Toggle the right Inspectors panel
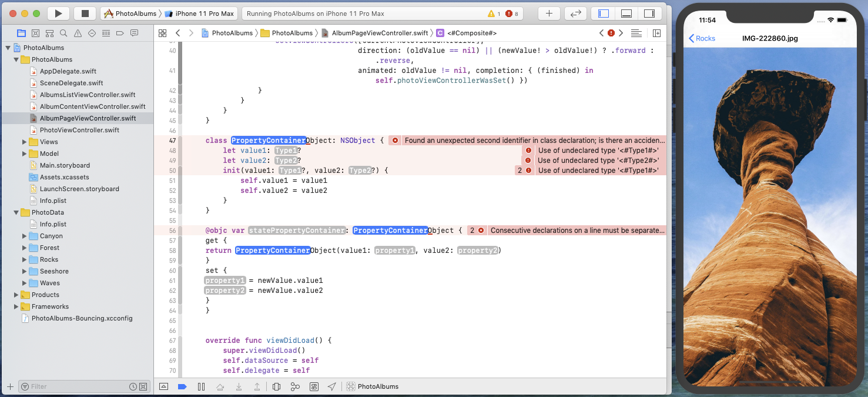Screen dimensions: 868x397 (x=649, y=14)
